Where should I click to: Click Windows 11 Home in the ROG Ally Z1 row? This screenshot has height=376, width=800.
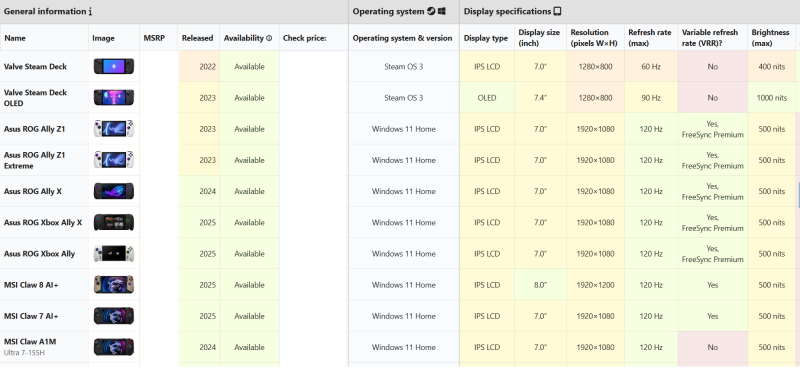coord(404,129)
